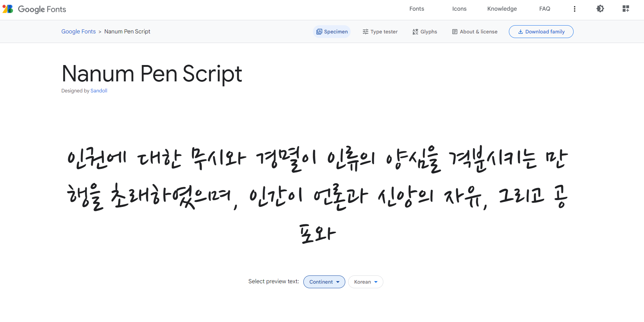Click the Select preview text label
The width and height of the screenshot is (644, 322).
coord(273,281)
